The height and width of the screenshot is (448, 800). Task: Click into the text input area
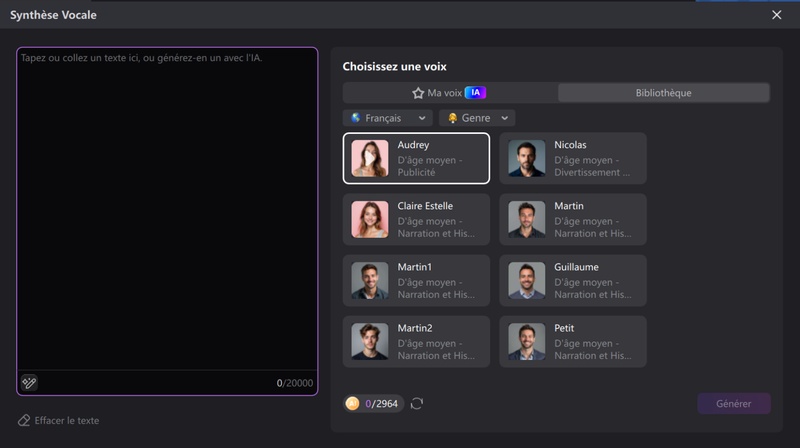pos(167,210)
